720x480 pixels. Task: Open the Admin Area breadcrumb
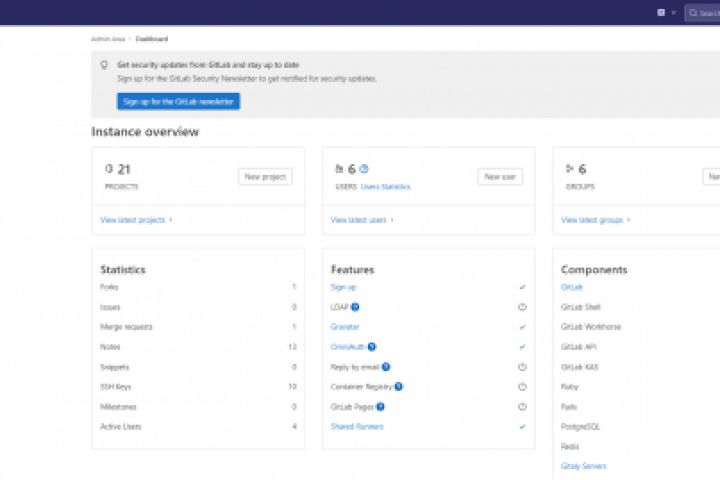[x=108, y=39]
